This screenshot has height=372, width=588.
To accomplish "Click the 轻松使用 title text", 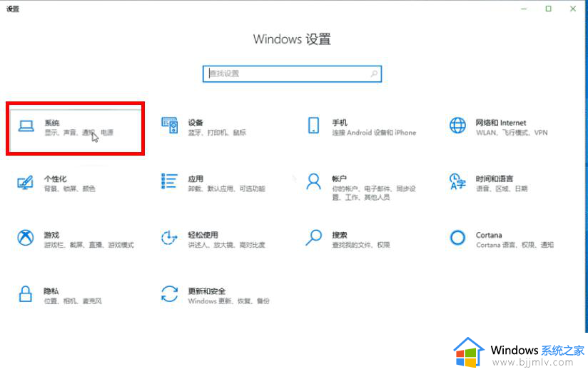I will coord(203,235).
